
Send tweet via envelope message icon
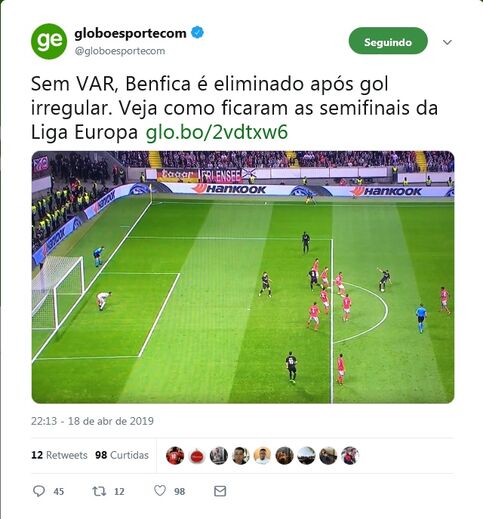click(220, 491)
